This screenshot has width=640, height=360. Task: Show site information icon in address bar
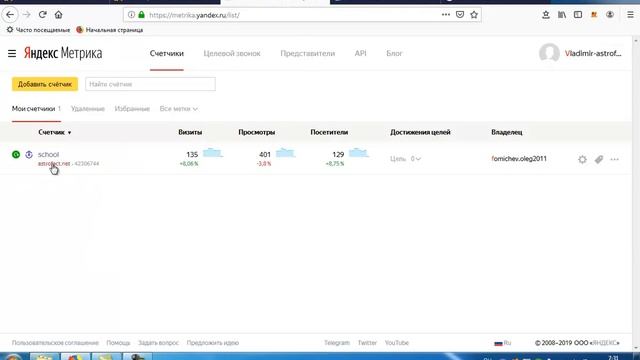[x=131, y=15]
